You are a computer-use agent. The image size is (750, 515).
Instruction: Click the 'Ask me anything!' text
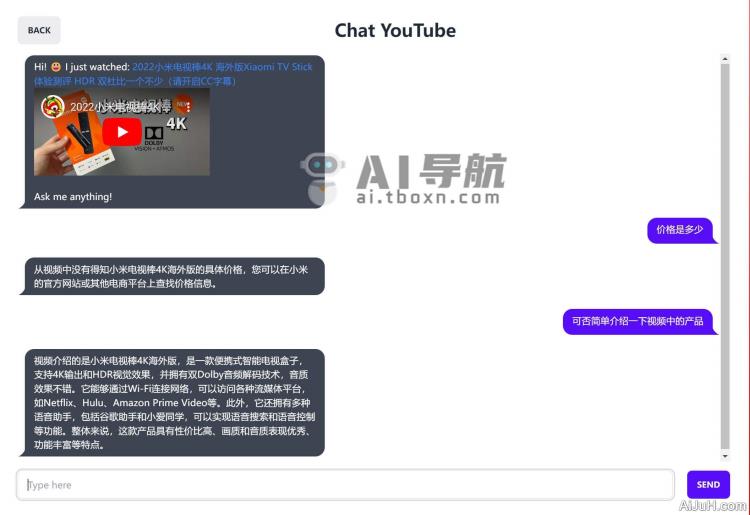pos(73,197)
